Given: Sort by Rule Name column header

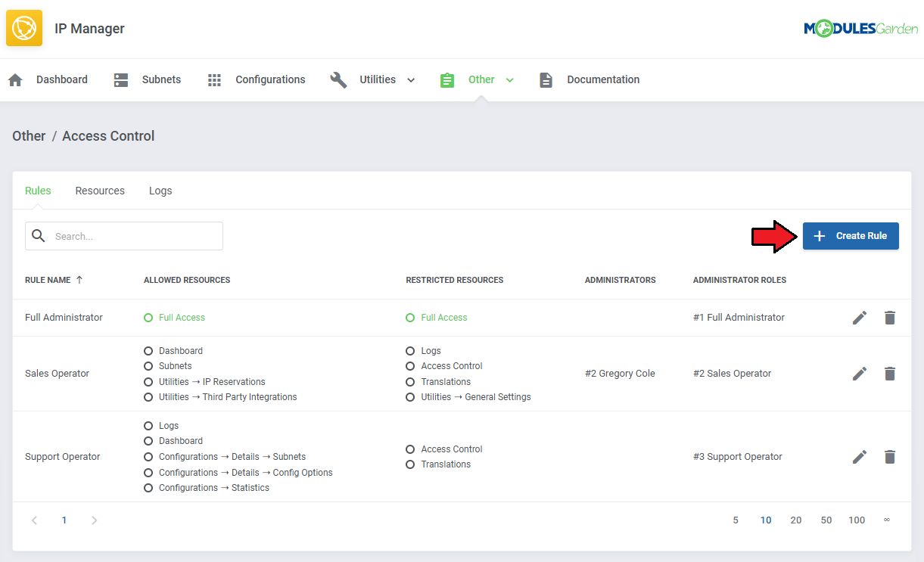Looking at the screenshot, I should (48, 280).
